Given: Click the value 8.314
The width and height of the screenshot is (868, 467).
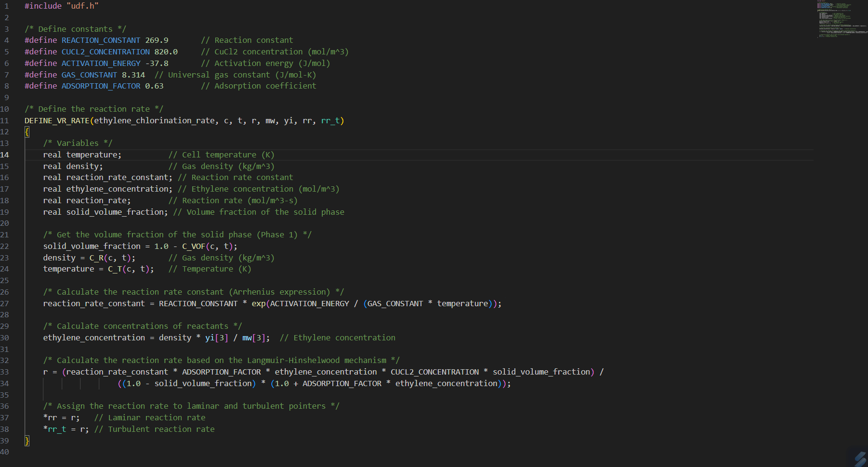Looking at the screenshot, I should coord(133,75).
